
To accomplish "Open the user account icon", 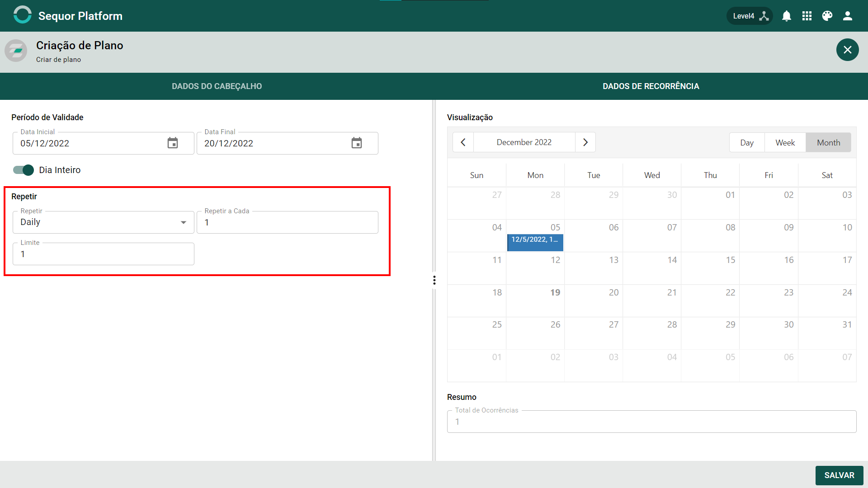I will 848,16.
